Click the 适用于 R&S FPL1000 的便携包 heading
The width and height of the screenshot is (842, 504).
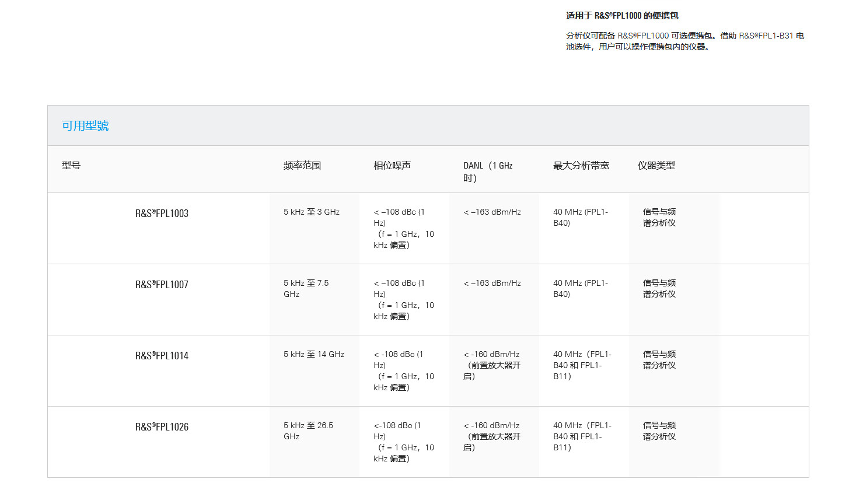coord(622,16)
